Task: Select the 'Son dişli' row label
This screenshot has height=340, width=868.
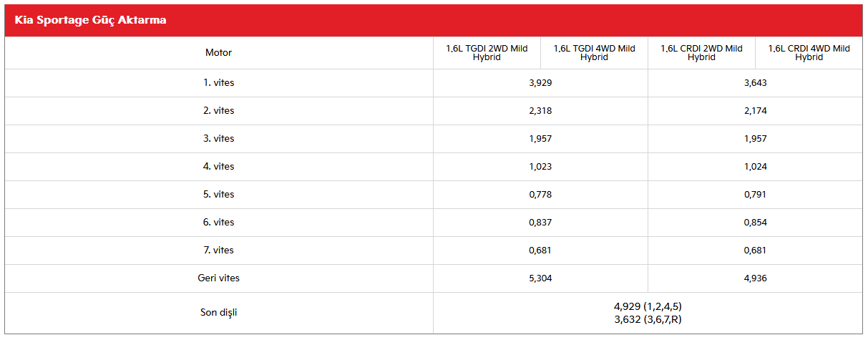Action: 218,313
